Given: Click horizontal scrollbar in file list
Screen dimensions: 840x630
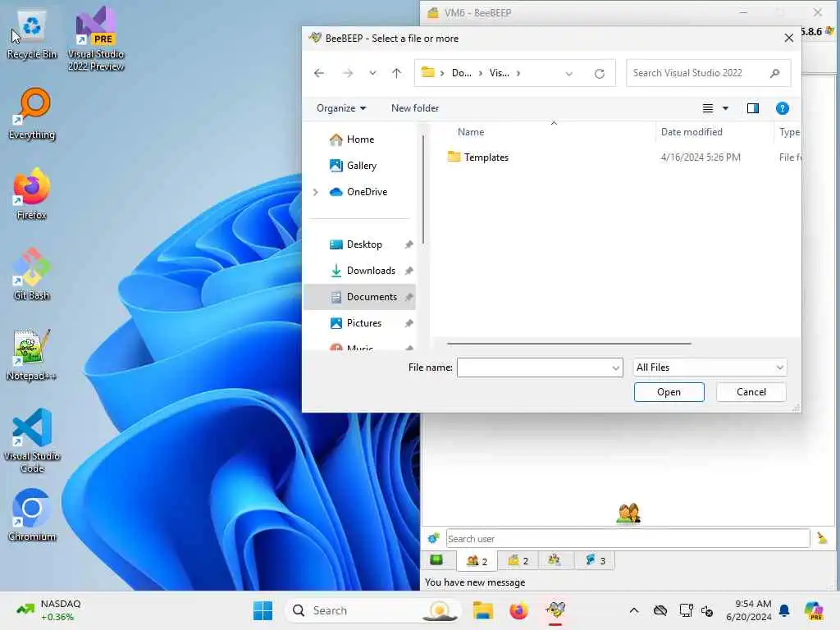Looking at the screenshot, I should point(568,344).
